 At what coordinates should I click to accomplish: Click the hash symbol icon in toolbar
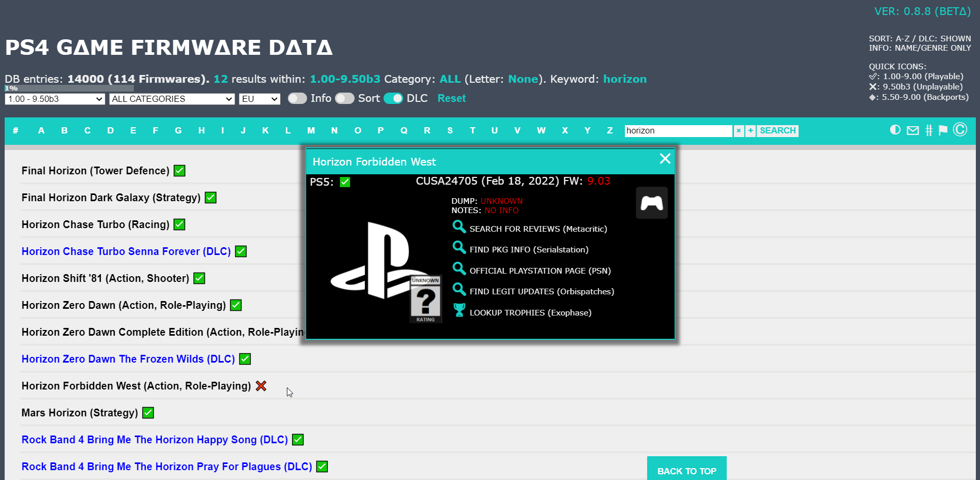click(x=929, y=130)
